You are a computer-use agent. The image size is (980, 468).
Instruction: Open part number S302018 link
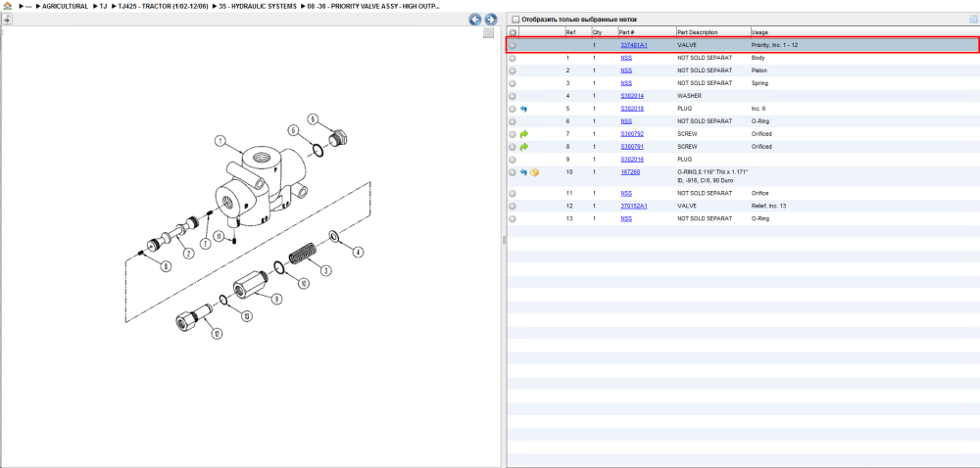point(632,109)
